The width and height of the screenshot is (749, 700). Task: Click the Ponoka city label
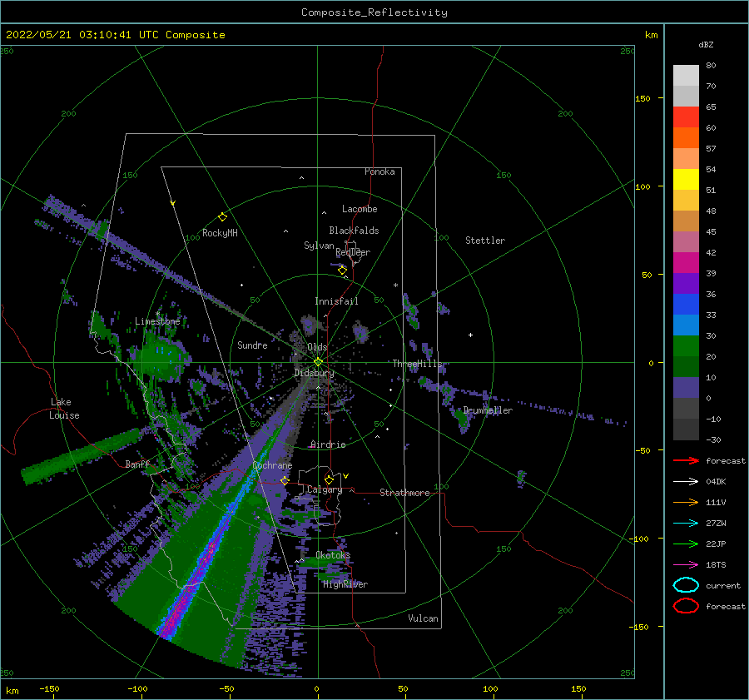point(379,171)
